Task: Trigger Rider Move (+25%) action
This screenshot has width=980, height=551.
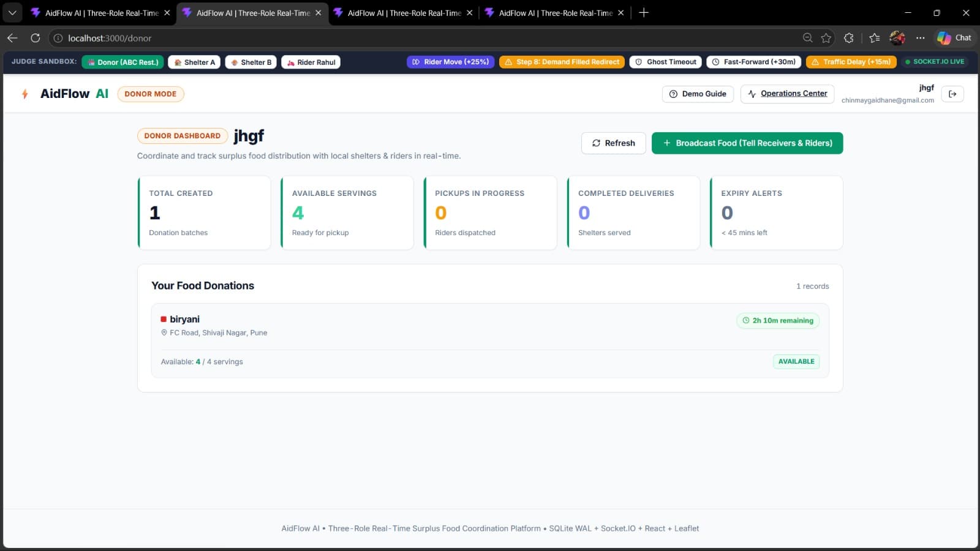Action: (x=451, y=62)
